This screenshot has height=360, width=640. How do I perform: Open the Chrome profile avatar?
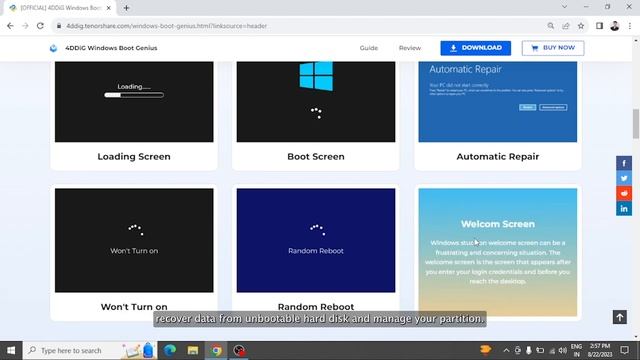click(x=615, y=26)
